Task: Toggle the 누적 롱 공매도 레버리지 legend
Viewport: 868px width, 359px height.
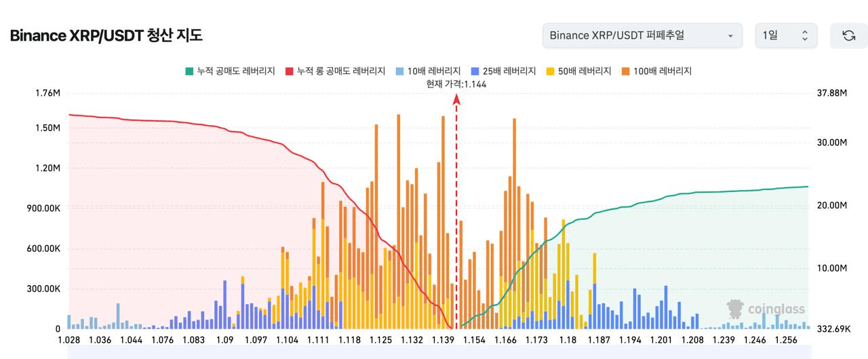Action: click(335, 71)
